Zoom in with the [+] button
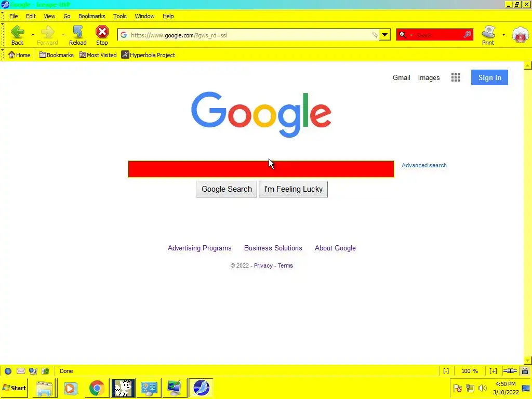 (x=494, y=371)
